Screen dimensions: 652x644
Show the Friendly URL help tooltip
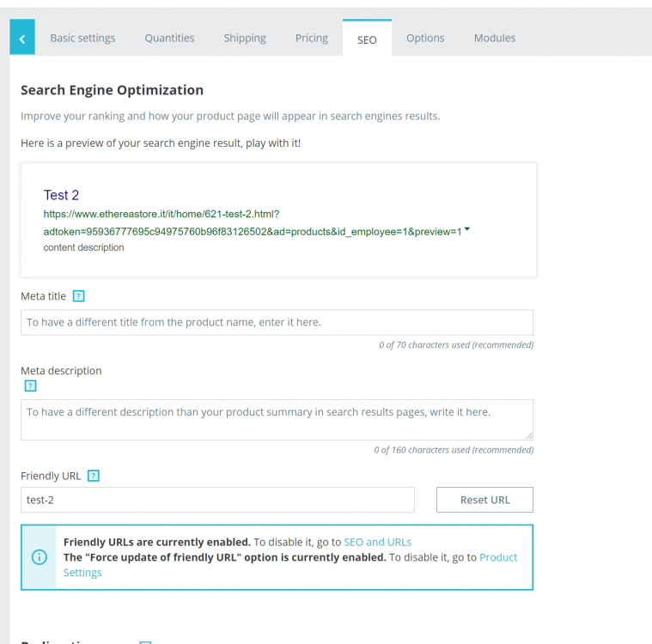click(x=94, y=476)
